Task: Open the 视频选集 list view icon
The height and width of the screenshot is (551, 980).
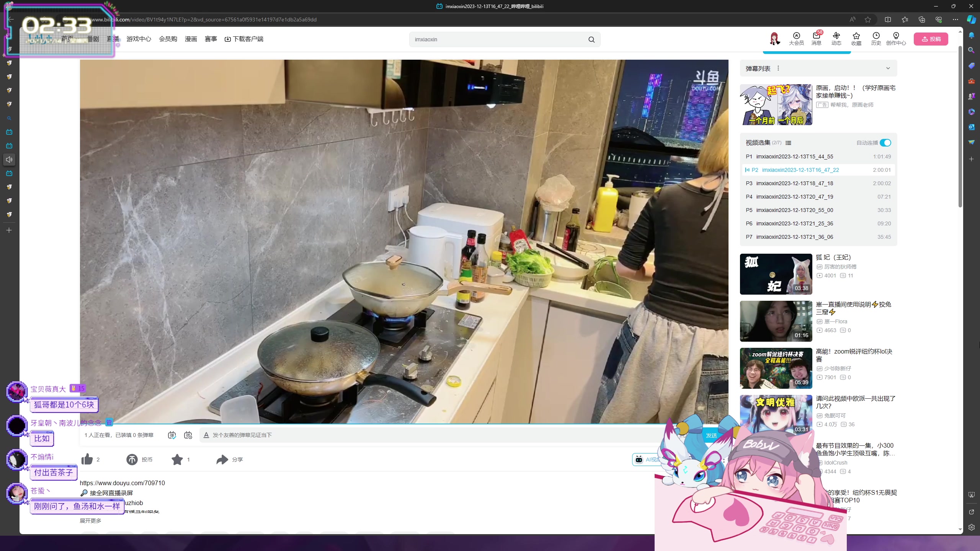Action: 789,143
